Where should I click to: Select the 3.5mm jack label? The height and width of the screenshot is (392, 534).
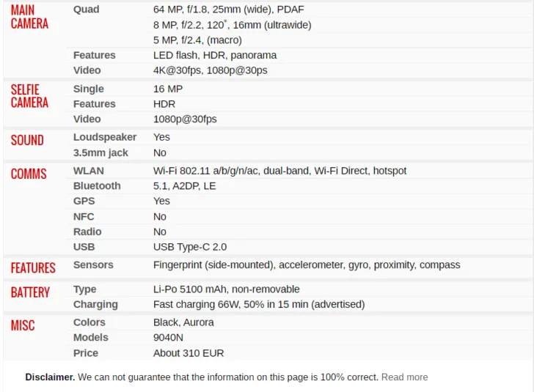click(x=100, y=152)
